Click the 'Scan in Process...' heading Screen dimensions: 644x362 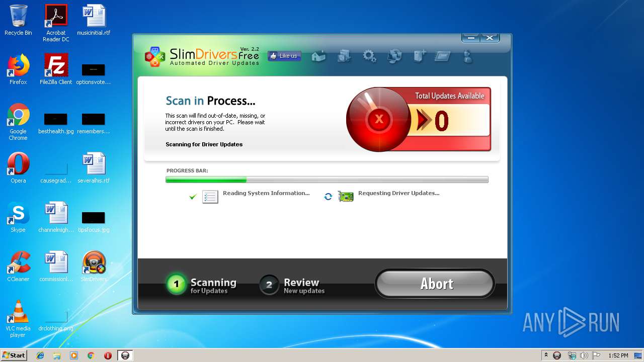coord(210,101)
